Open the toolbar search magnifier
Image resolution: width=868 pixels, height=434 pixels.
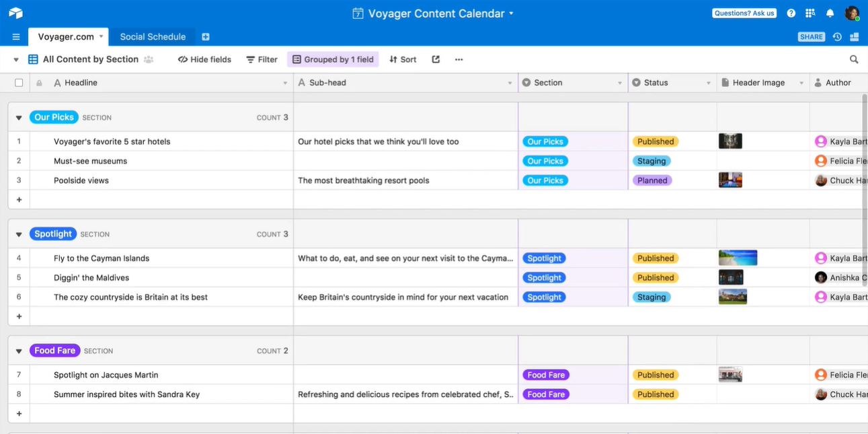tap(853, 59)
